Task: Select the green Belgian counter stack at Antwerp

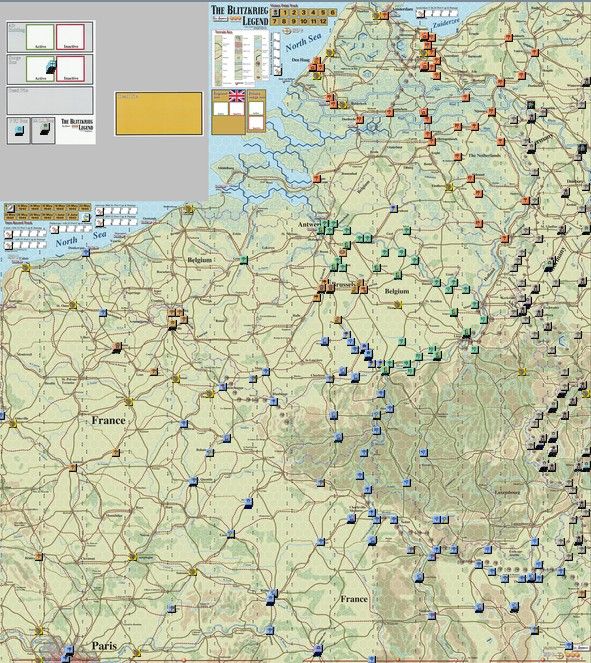Action: point(327,227)
